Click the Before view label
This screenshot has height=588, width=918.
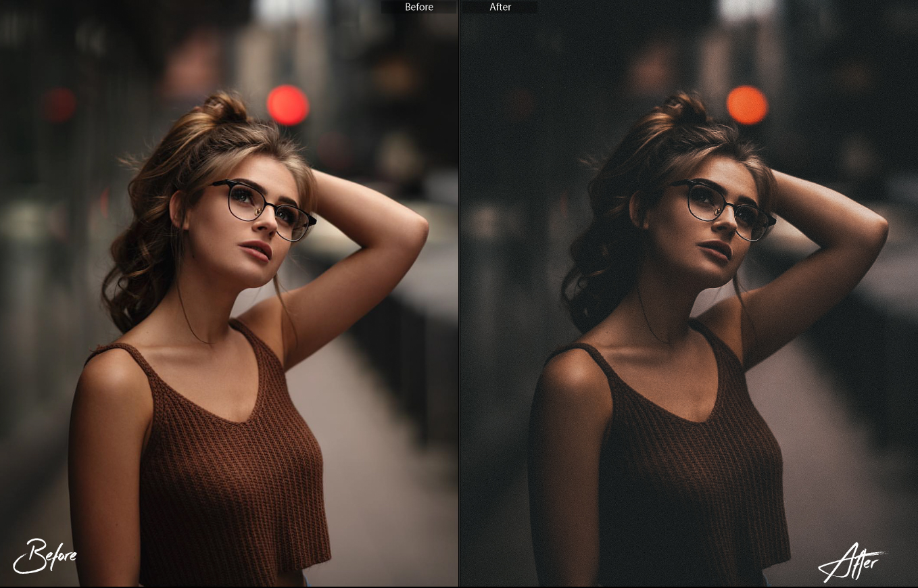(x=419, y=7)
